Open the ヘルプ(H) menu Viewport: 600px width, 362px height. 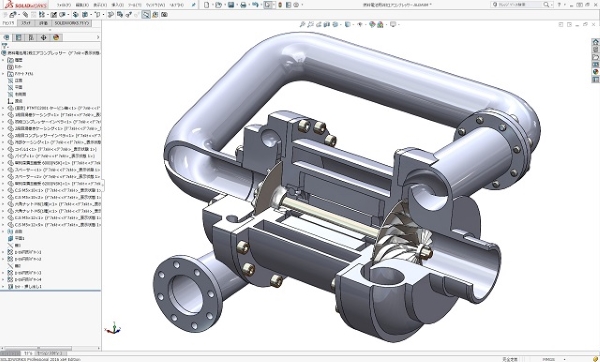pos(176,5)
